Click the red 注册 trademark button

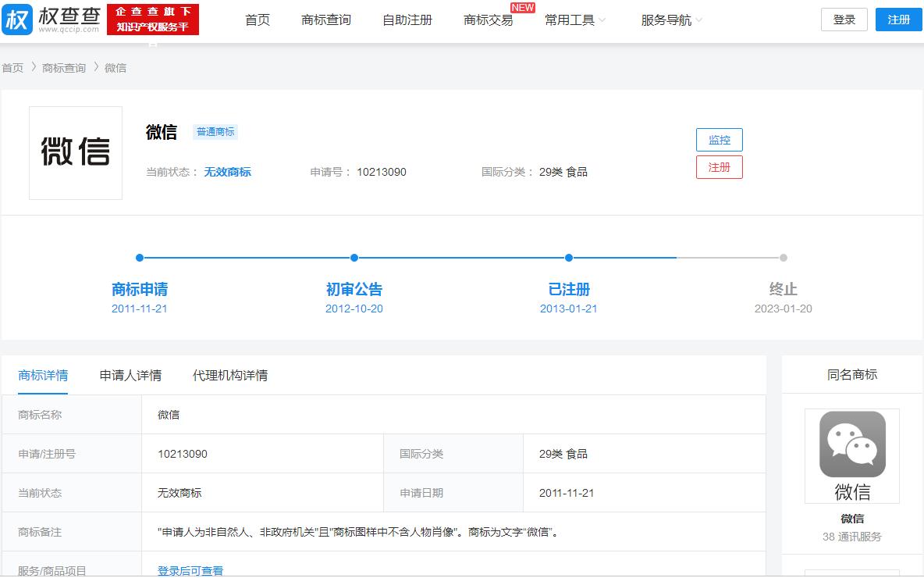click(x=719, y=167)
